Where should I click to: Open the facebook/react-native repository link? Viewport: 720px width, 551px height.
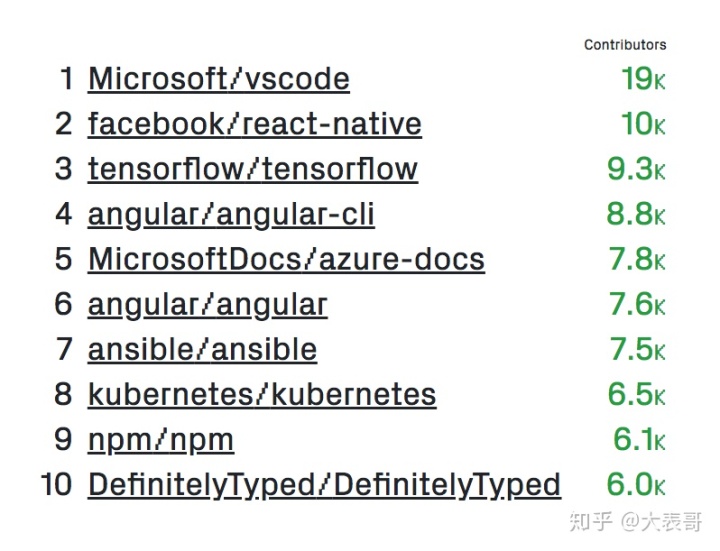click(255, 124)
